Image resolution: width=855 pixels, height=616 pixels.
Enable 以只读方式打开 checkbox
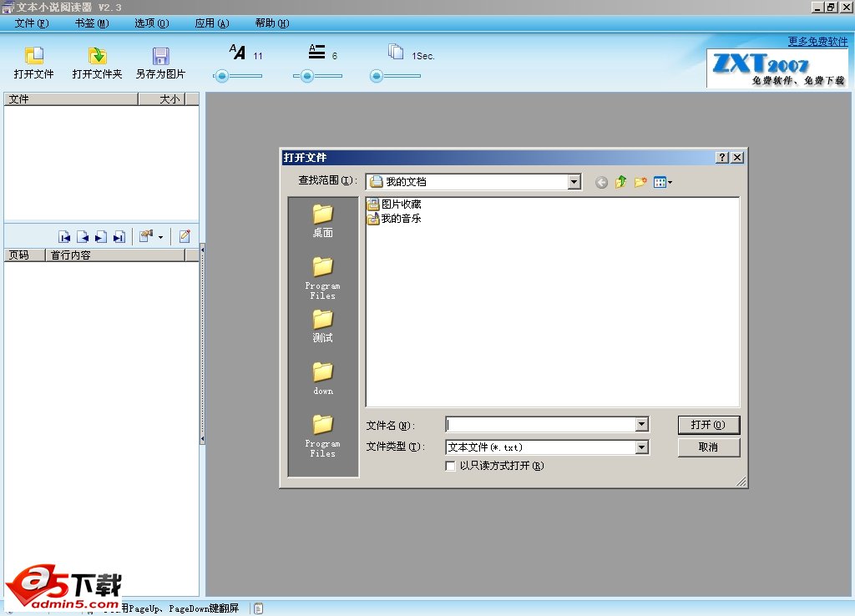point(450,465)
